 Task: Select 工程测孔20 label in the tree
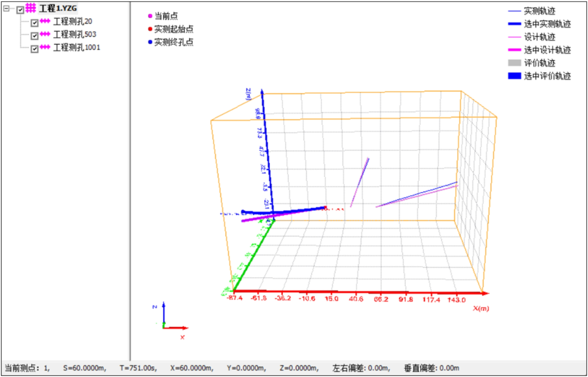pyautogui.click(x=72, y=22)
